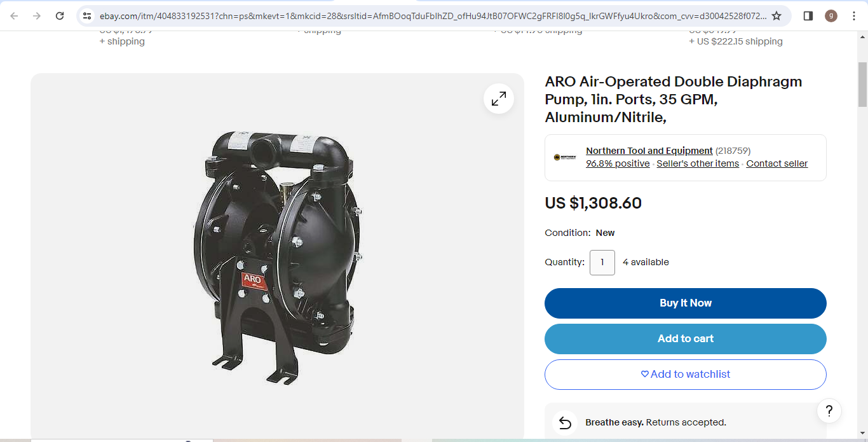Click '+ US $222.15 shipping' text
This screenshot has width=868, height=442.
[736, 41]
